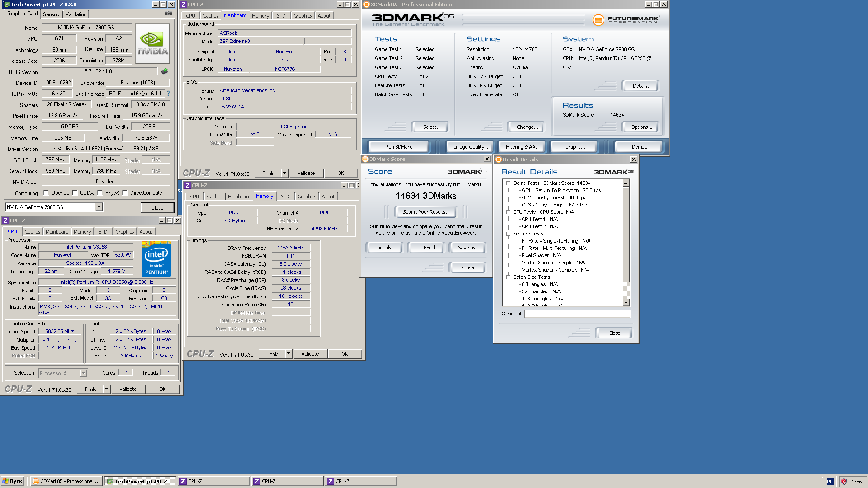
Task: Open the Пуск start button
Action: tap(13, 481)
